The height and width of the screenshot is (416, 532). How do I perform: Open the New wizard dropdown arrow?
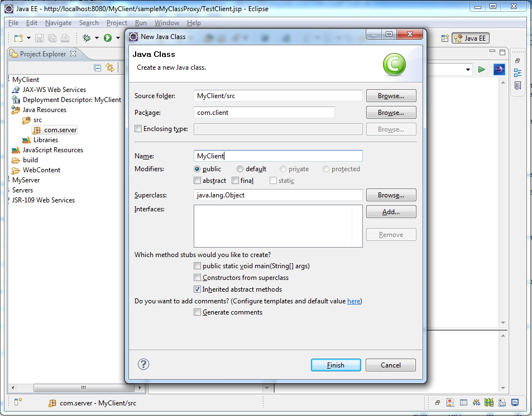click(x=29, y=38)
